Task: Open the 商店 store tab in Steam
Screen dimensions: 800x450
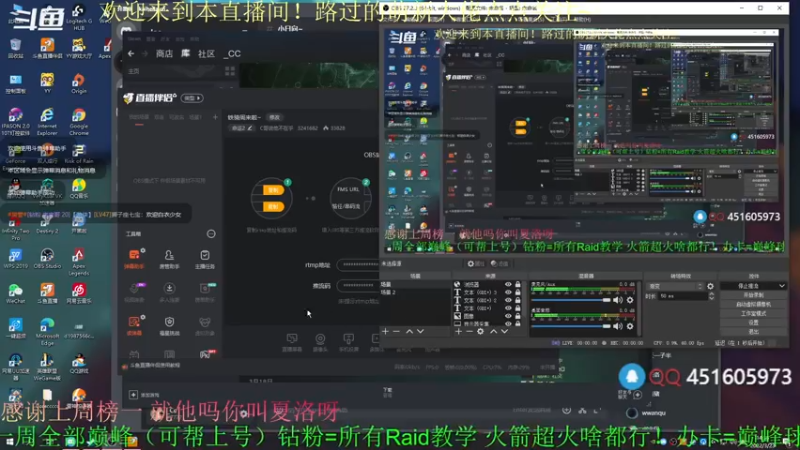Action: click(164, 53)
